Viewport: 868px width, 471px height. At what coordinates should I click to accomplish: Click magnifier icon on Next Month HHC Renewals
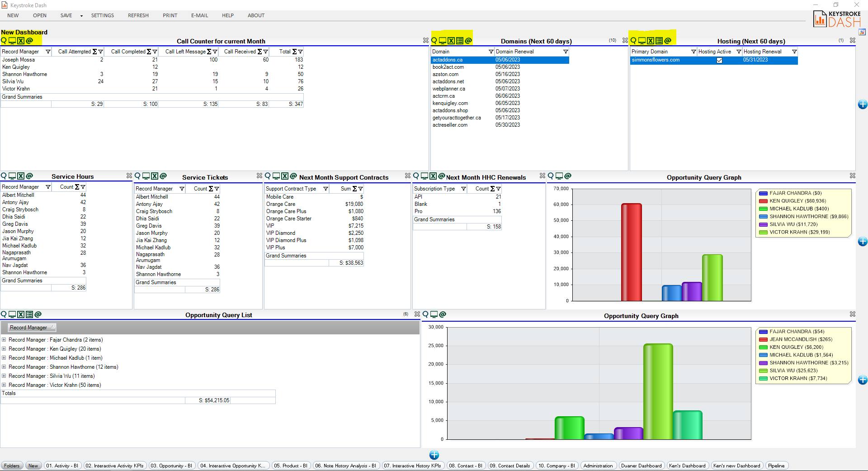click(x=416, y=176)
